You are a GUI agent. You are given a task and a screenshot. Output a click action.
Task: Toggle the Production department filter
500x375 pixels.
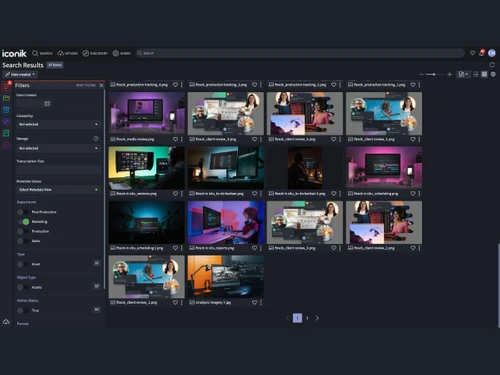tap(23, 231)
